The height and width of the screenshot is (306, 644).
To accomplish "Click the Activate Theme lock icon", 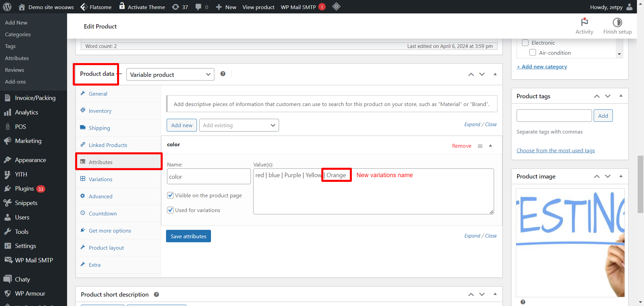I will point(122,6).
